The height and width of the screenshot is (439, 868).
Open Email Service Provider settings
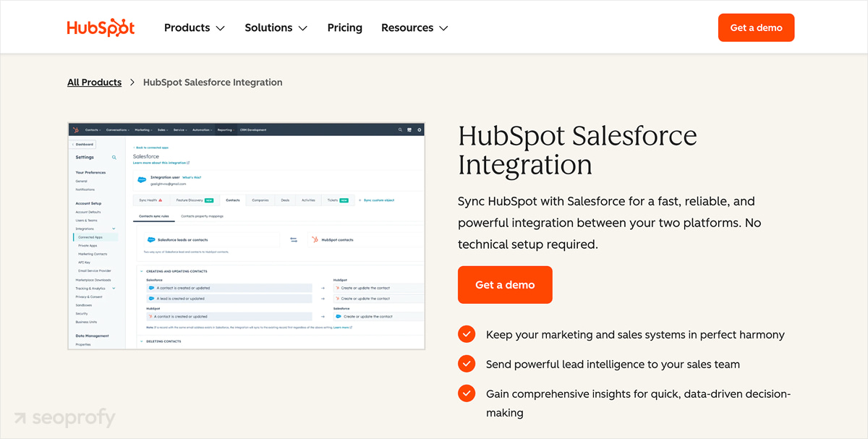tap(95, 270)
